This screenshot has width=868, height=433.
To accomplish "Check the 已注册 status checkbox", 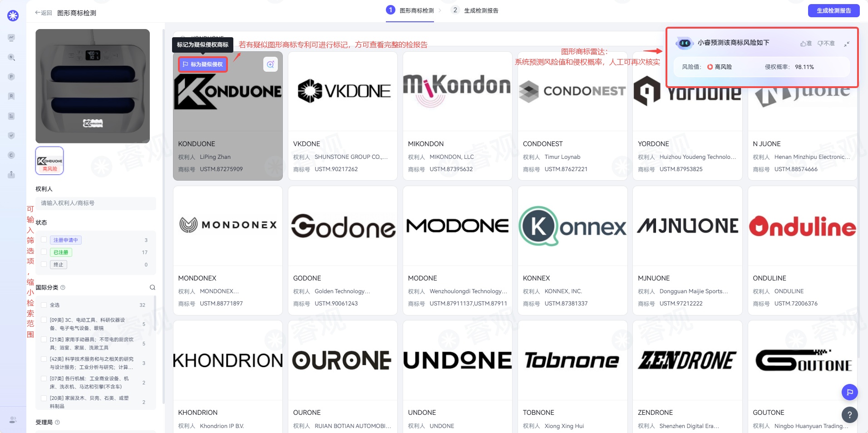I will click(44, 252).
